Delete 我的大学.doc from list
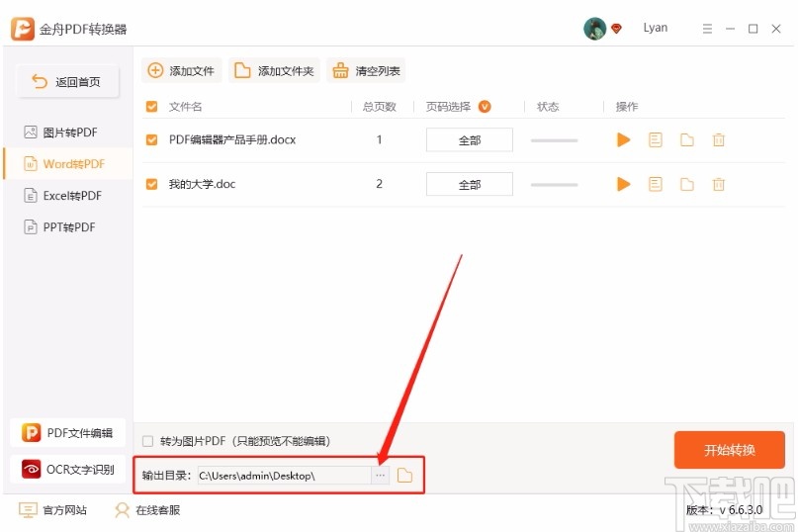Image resolution: width=798 pixels, height=532 pixels. coord(719,184)
